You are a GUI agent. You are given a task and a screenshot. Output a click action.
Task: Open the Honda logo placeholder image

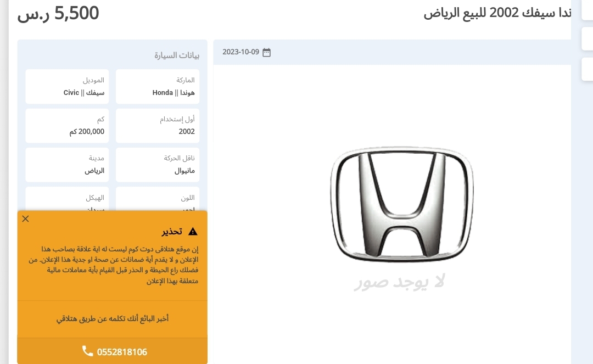(x=401, y=204)
